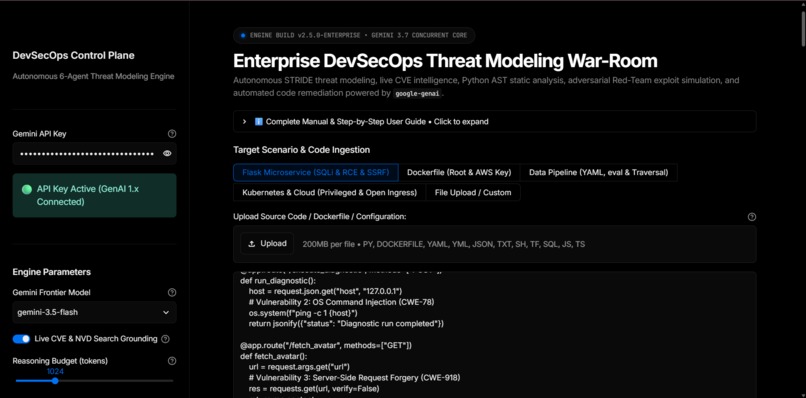Click the 'Target Scenario & Code Ingestion' heading
The image size is (806, 398).
click(301, 150)
